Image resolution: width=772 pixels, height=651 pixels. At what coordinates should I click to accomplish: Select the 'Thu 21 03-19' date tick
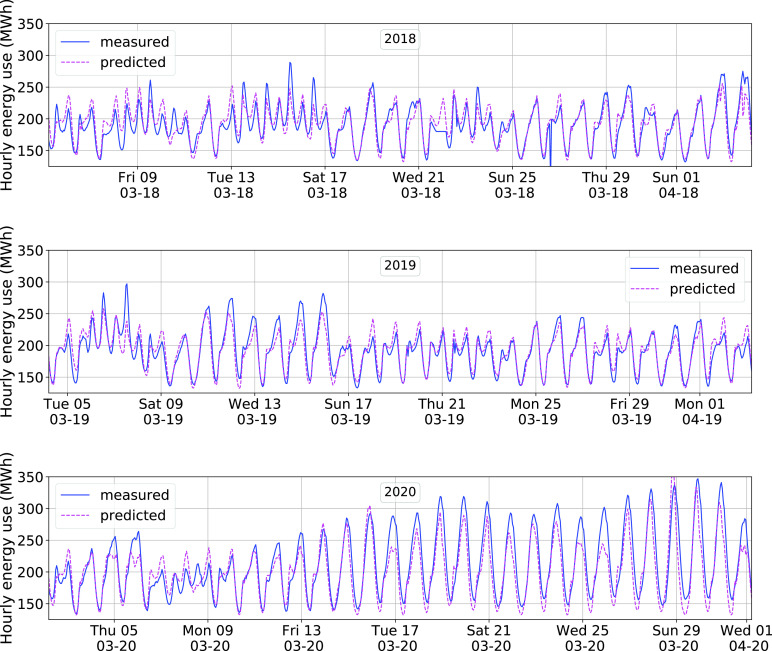[x=442, y=411]
